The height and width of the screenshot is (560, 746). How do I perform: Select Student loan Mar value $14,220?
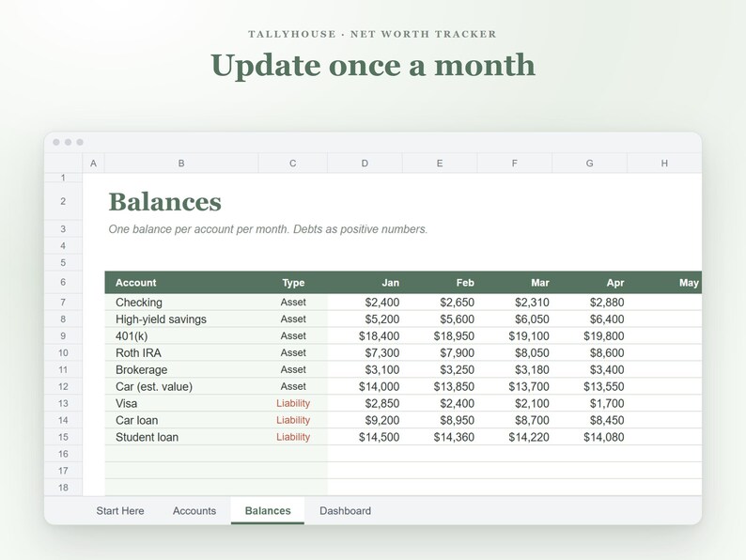[515, 437]
